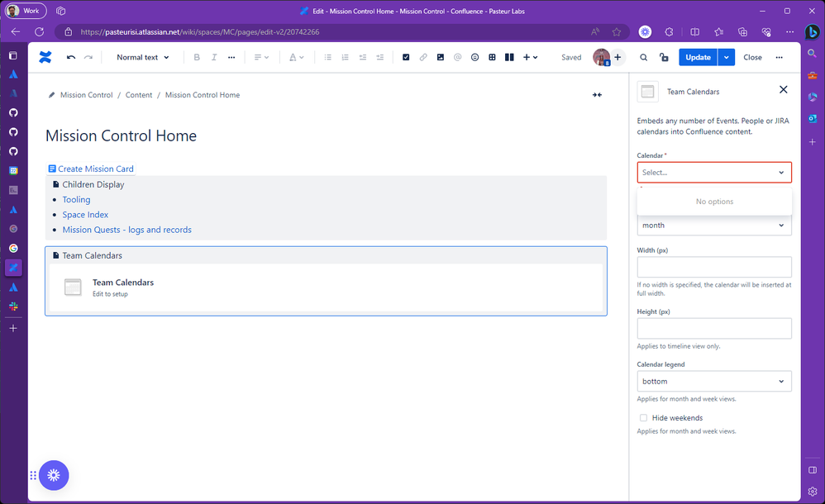Click the user avatar in toolbar
Screen dimensions: 825x504
[601, 57]
